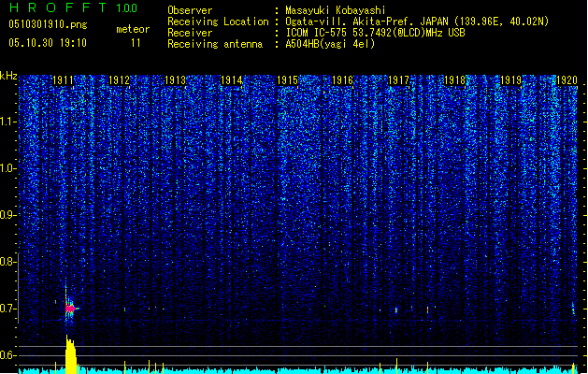Screen dimensions: 588x374
Task: Click the 1919 time marker
Action: tap(510, 80)
